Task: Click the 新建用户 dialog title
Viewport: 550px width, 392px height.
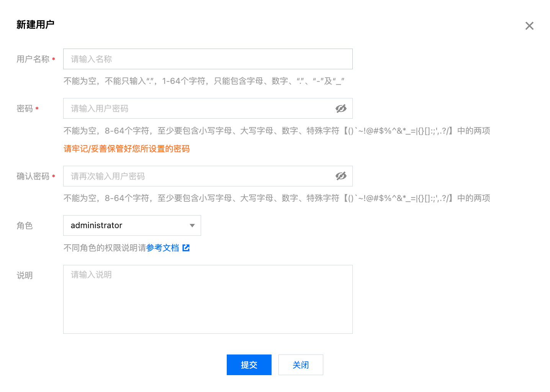Action: tap(35, 25)
